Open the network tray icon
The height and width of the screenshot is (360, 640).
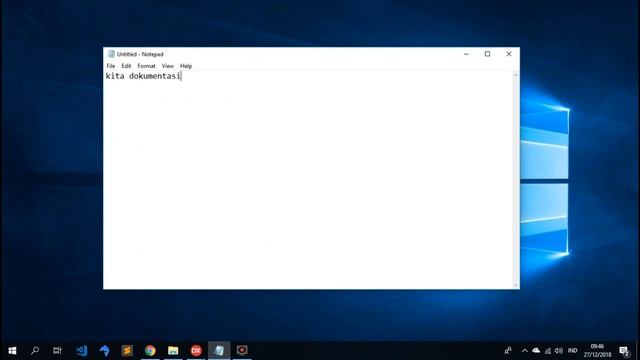[x=548, y=351]
